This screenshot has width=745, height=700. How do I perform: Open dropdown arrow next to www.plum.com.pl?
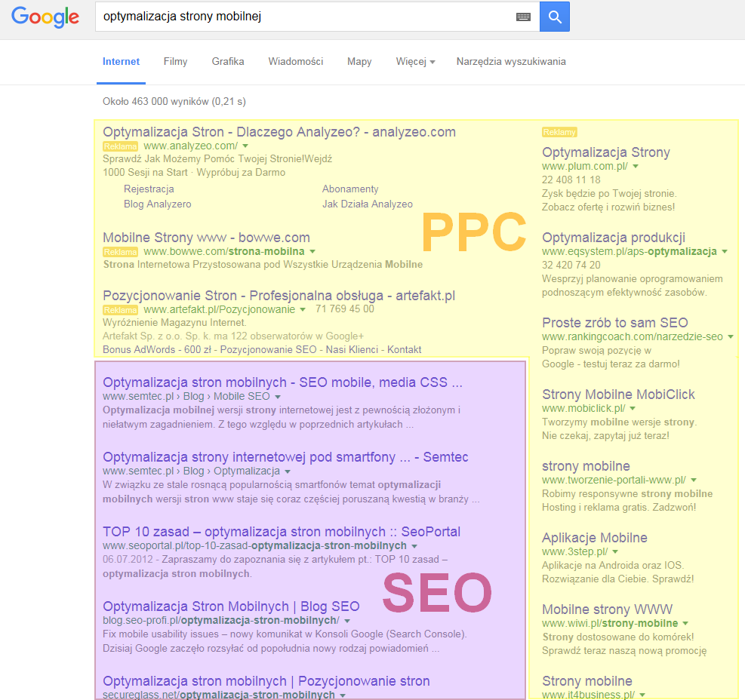636,166
